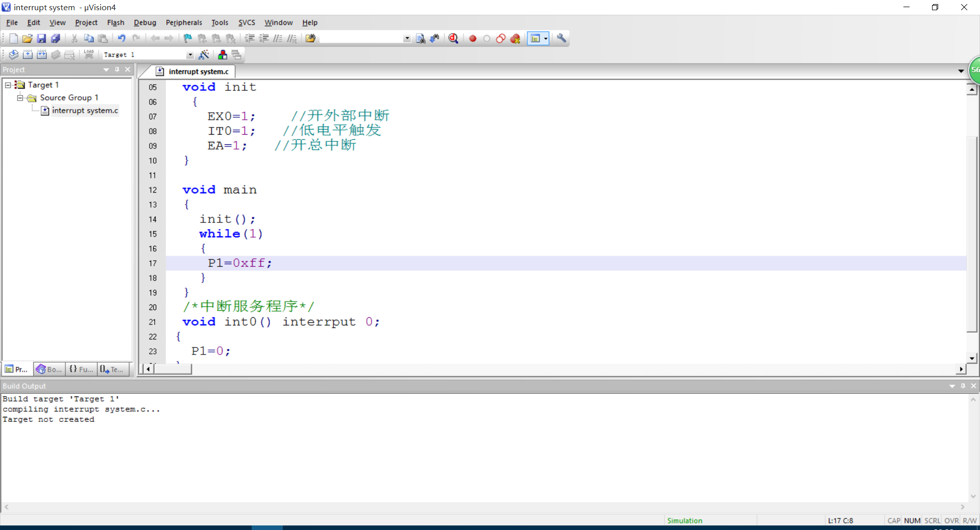The width and height of the screenshot is (980, 530).
Task: Click the editor horizontal scrollbar thumb
Action: [173, 369]
